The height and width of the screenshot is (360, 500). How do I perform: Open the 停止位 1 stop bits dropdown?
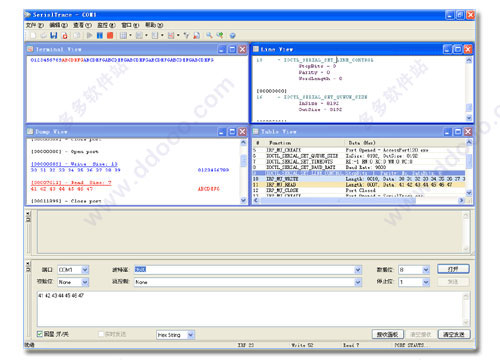pos(426,282)
